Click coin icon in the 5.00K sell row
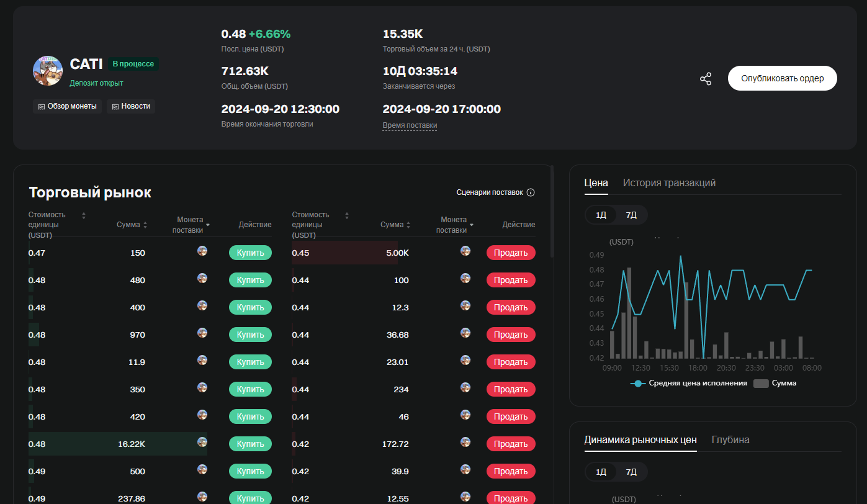The height and width of the screenshot is (504, 867). [465, 251]
